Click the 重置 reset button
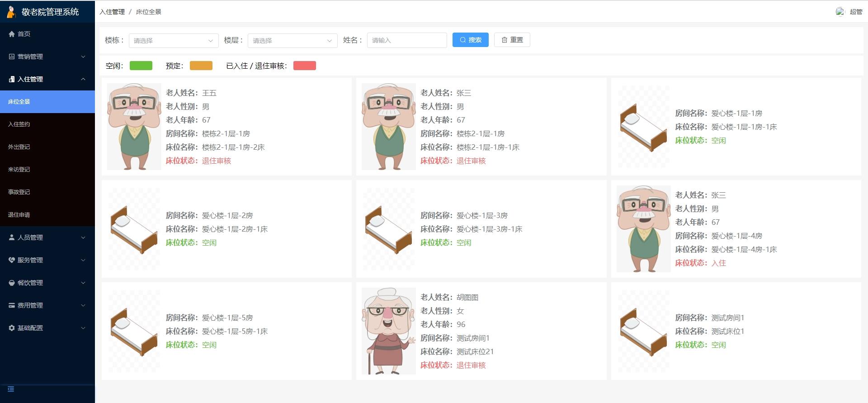This screenshot has height=403, width=868. pos(512,40)
